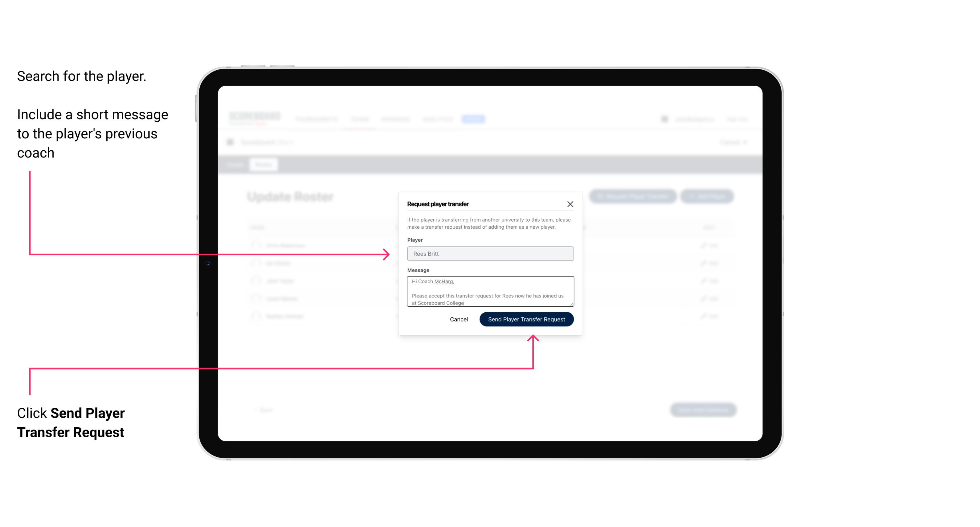This screenshot has height=527, width=980.
Task: Click the top-left scoreboard logo icon
Action: click(x=253, y=118)
